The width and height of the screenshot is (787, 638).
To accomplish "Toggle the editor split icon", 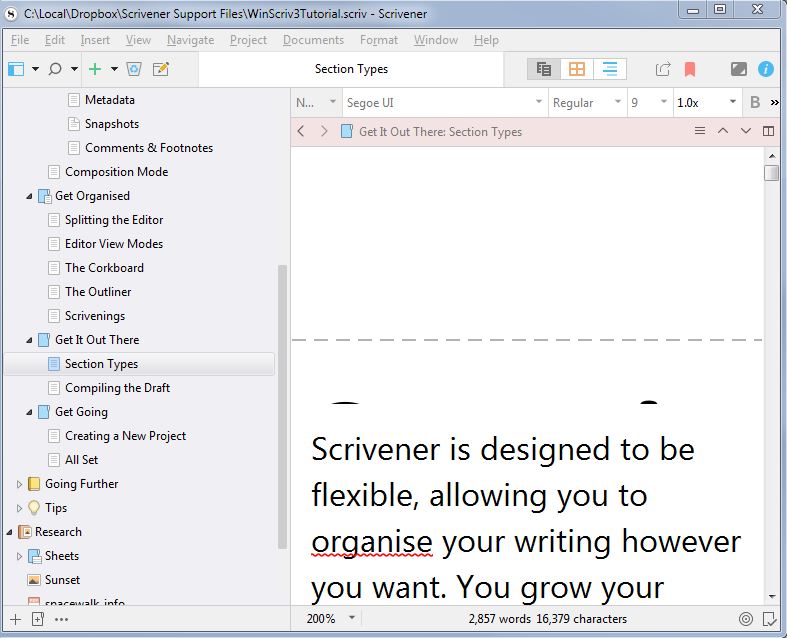I will pyautogui.click(x=768, y=131).
